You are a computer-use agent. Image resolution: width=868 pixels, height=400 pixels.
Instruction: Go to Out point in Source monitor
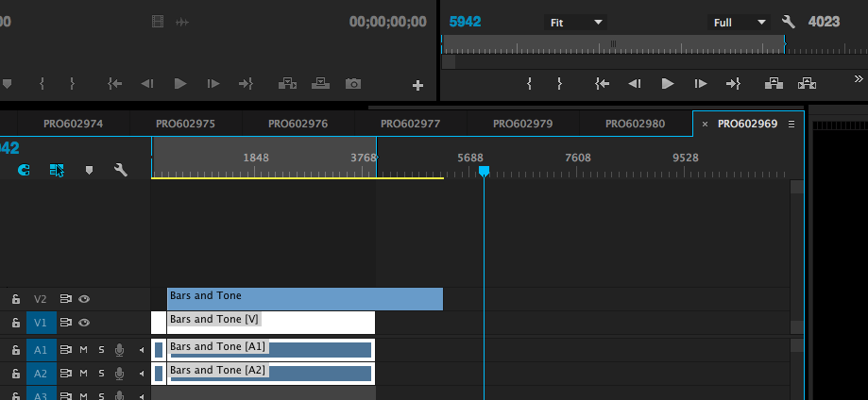(x=246, y=84)
